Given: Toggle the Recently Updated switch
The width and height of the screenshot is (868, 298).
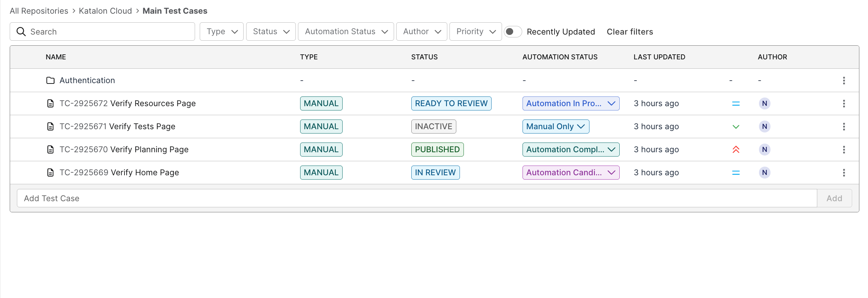Looking at the screenshot, I should [x=513, y=32].
